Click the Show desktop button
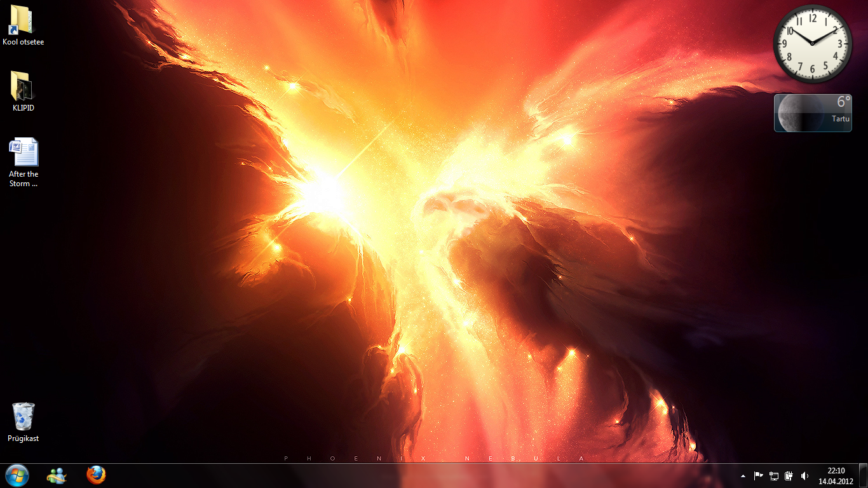This screenshot has height=488, width=868. [863, 476]
